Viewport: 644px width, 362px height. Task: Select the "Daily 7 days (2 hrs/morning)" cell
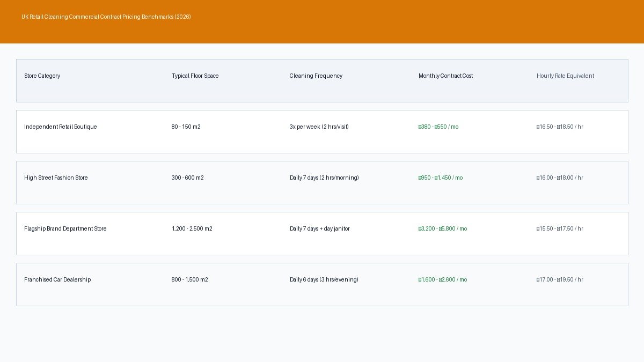pyautogui.click(x=324, y=178)
